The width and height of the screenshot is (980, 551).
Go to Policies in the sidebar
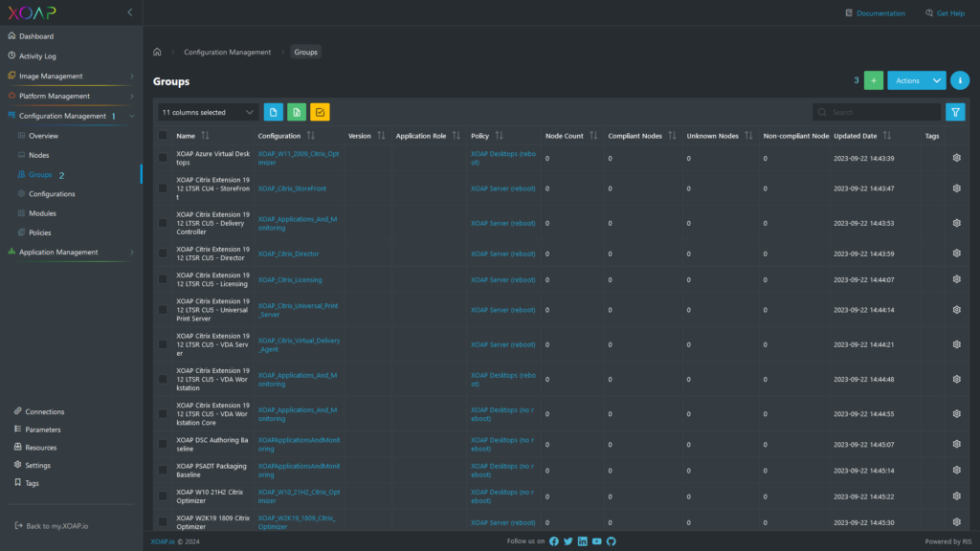40,232
